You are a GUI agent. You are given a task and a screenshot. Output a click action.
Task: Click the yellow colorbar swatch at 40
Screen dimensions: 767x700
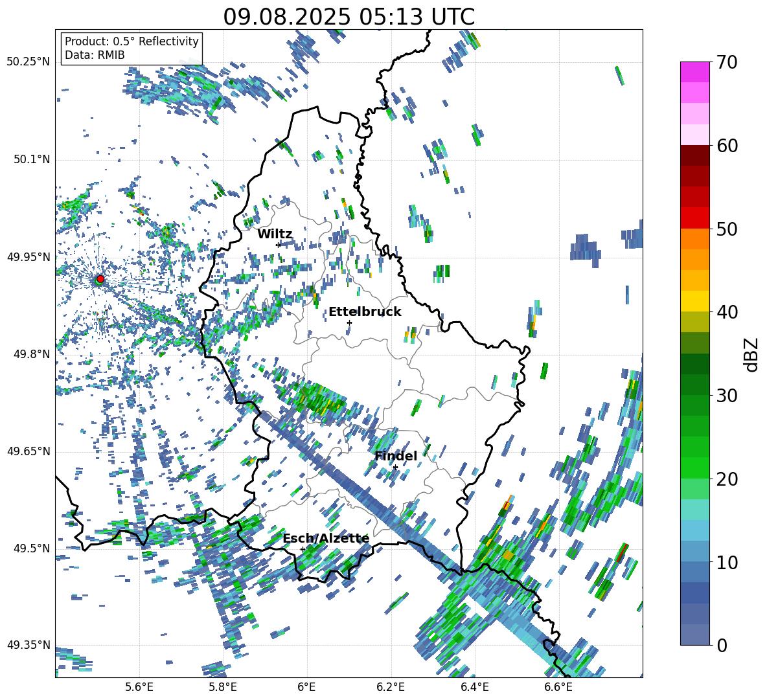pyautogui.click(x=694, y=301)
